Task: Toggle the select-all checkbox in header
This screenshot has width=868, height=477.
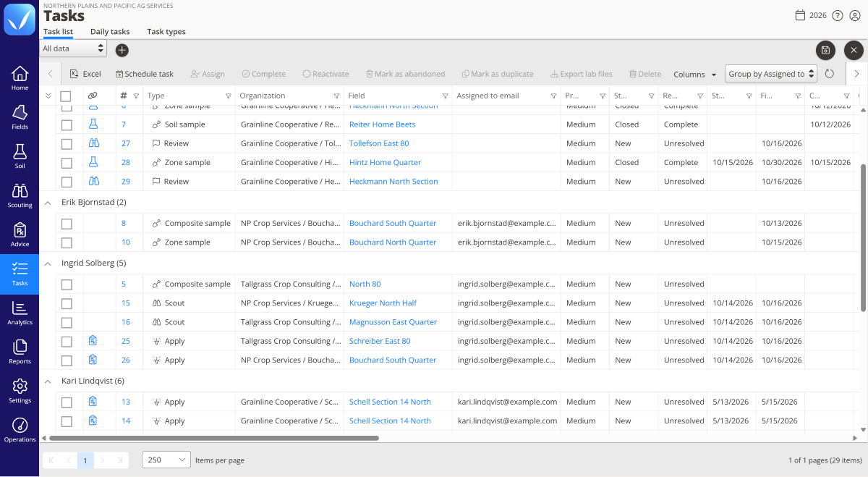Action: (66, 96)
